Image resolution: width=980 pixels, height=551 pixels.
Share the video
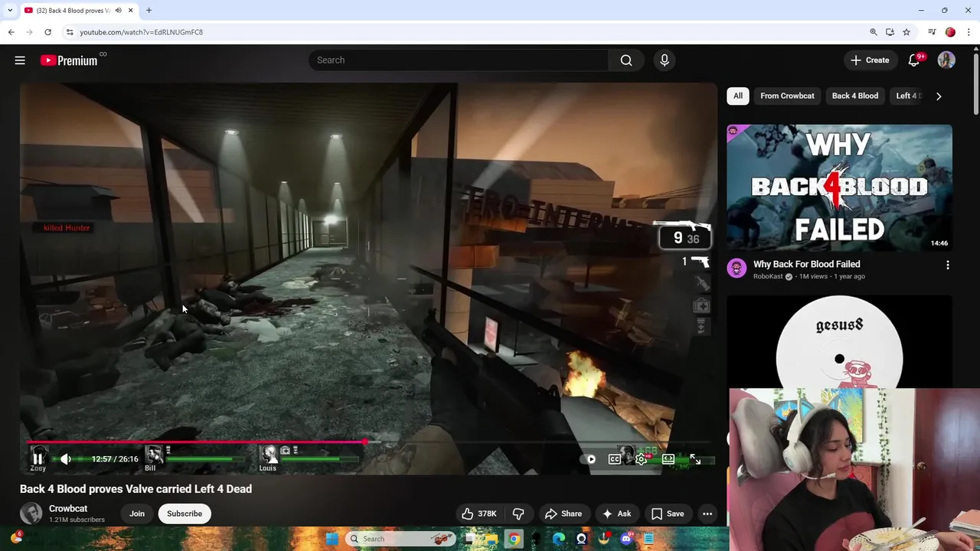(563, 514)
